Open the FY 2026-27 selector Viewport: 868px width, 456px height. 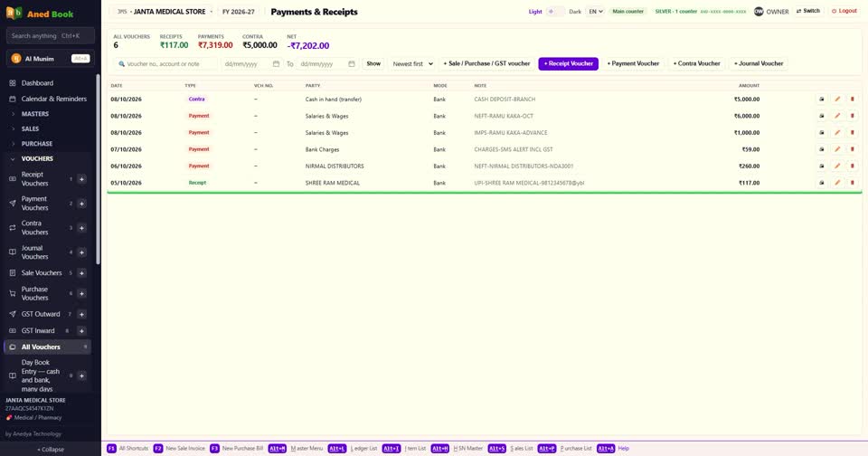[239, 12]
